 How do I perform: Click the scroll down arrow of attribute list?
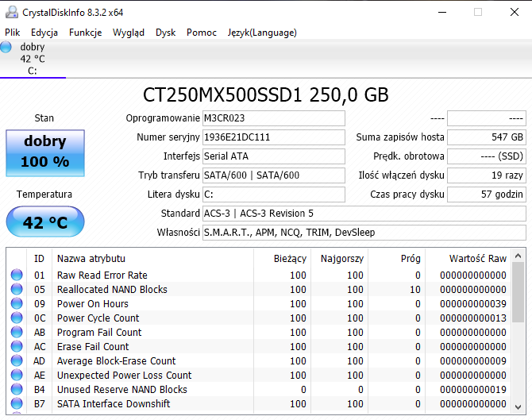coord(518,407)
